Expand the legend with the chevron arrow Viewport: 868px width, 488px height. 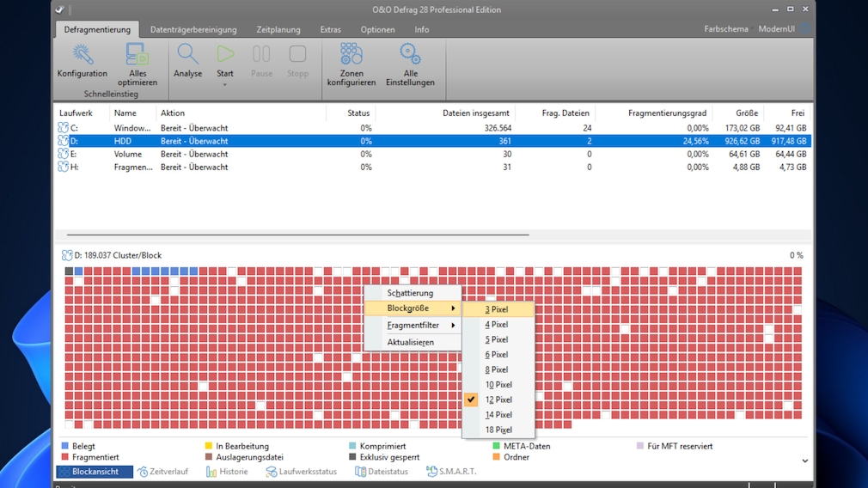804,461
